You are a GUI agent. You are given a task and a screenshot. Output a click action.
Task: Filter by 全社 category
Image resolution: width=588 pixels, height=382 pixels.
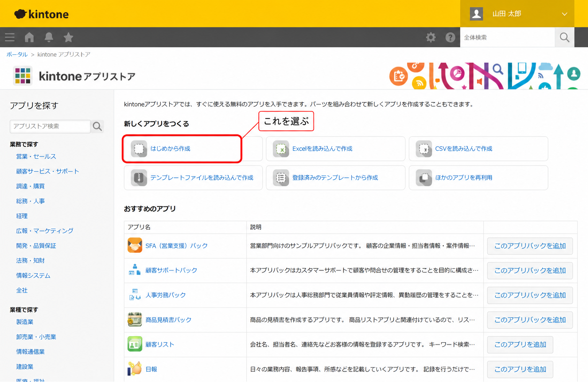click(22, 291)
